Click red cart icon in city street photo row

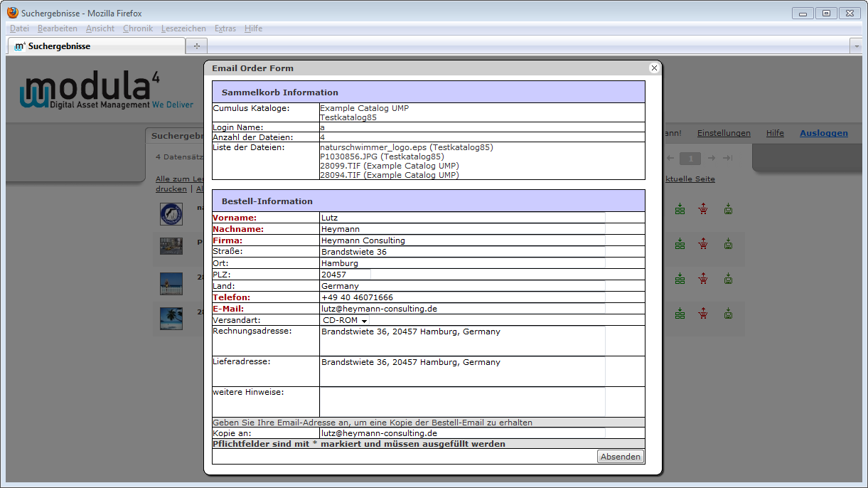[x=703, y=243]
